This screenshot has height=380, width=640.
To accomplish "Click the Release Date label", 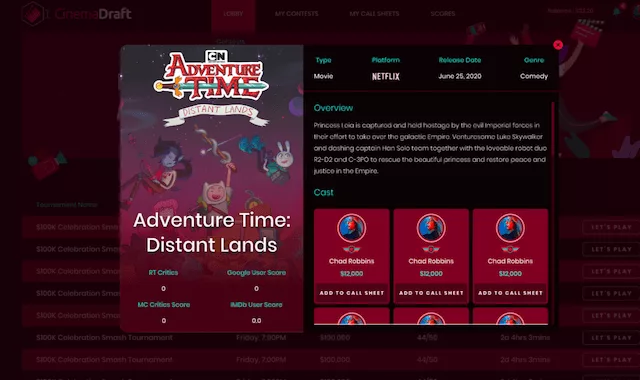I will 460,60.
